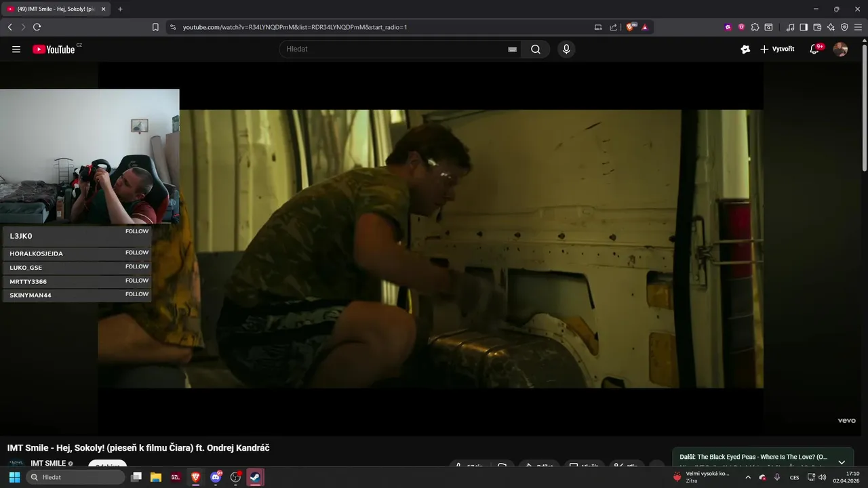Open the Brave VPN shield icon

coord(844,27)
